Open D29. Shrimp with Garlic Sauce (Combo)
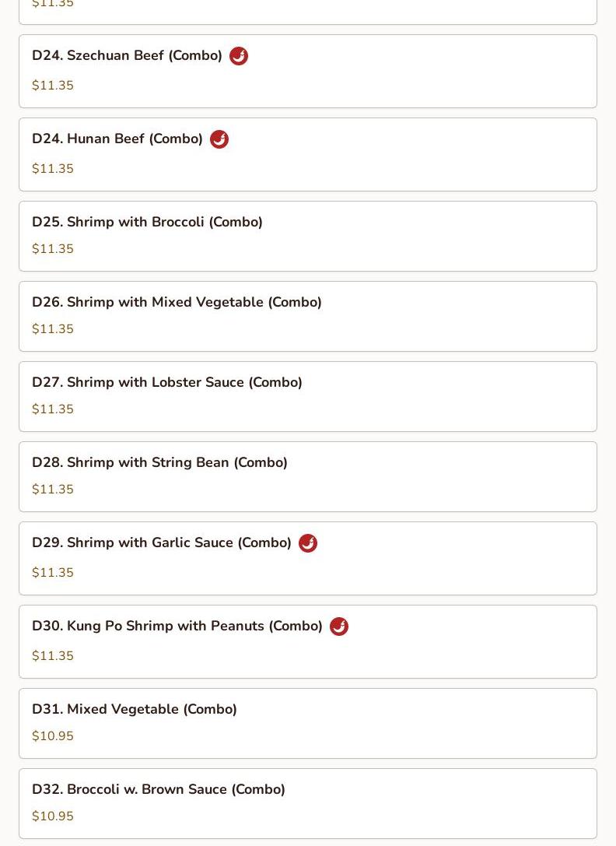Viewport: 616px width, 846px height. (161, 543)
